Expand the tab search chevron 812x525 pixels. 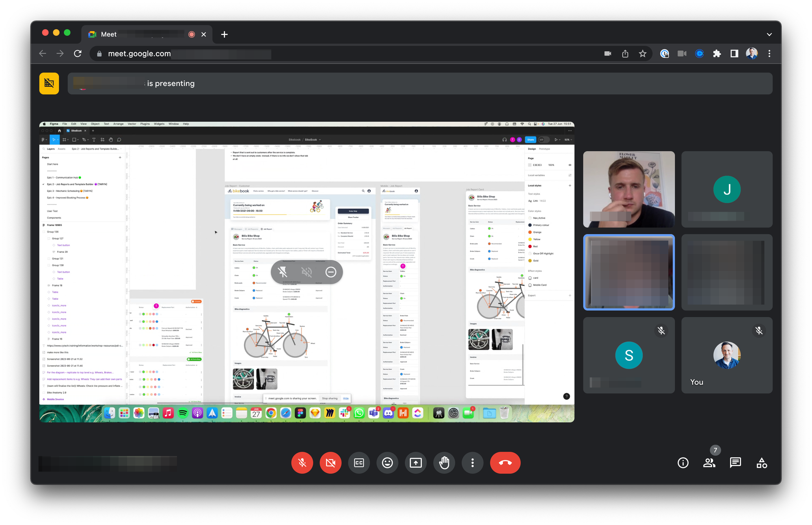click(769, 34)
